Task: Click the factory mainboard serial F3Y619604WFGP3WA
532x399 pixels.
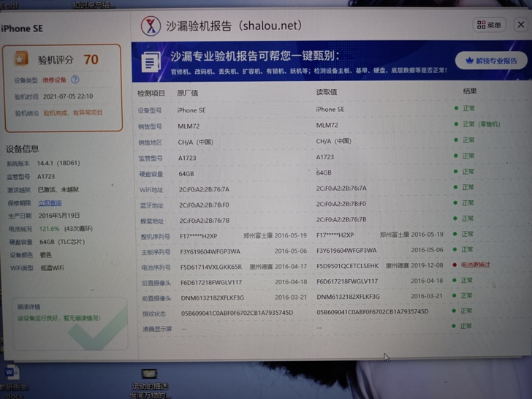Action: pos(210,251)
